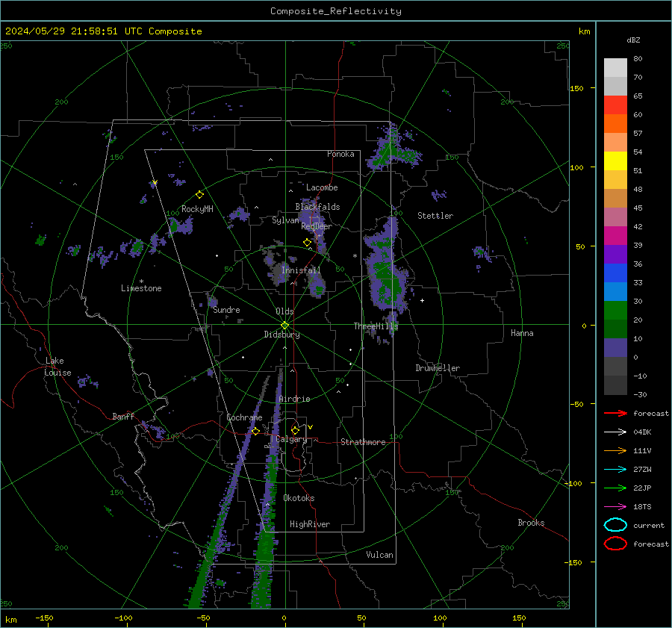Click the Limestone label

(141, 288)
